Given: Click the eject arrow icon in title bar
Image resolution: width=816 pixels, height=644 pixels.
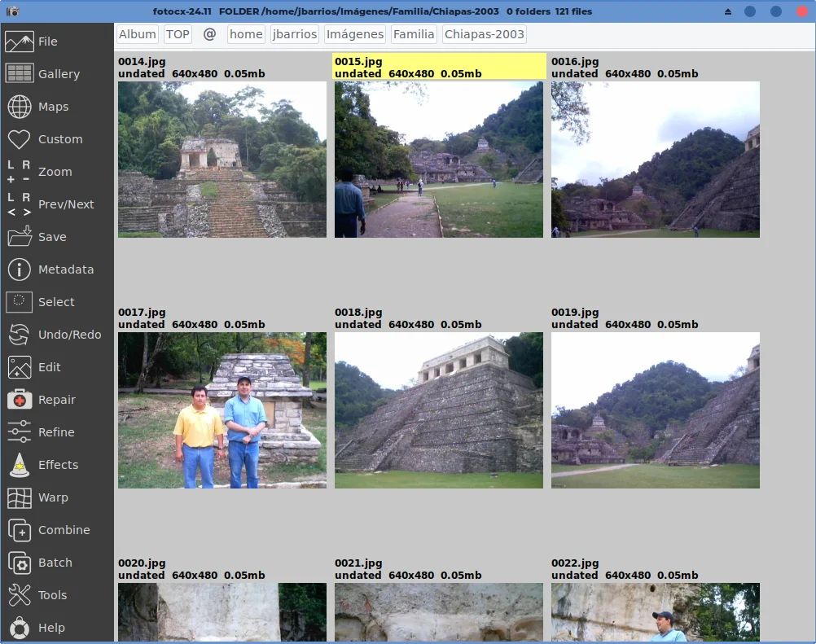Looking at the screenshot, I should coord(727,11).
